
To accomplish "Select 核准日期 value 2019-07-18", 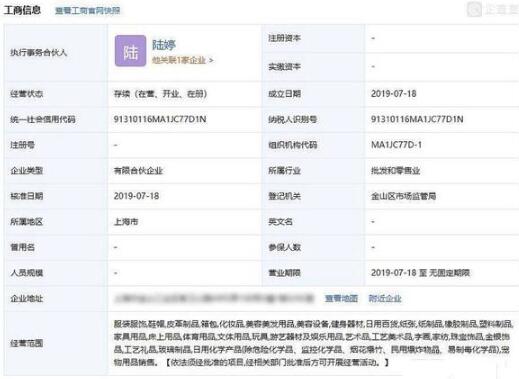I will click(136, 196).
